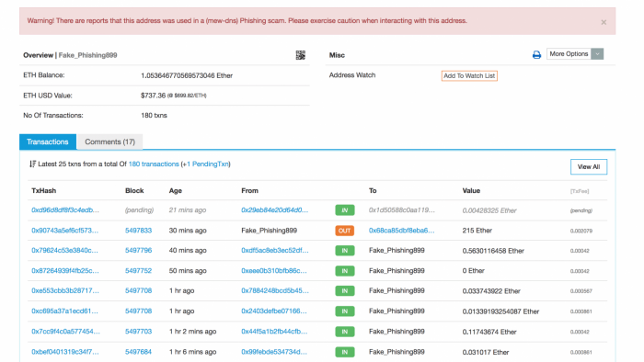Viewport: 644px width, 362px height.
Task: Open transaction hash 0x7cc9f4c0a577454
Action: (x=65, y=332)
